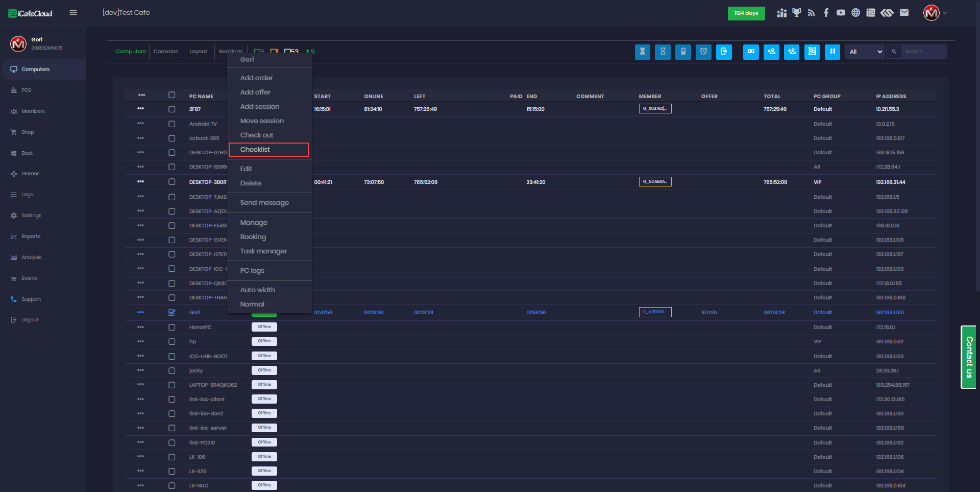Switch to the Consoles tab
The image size is (980, 492).
(165, 52)
